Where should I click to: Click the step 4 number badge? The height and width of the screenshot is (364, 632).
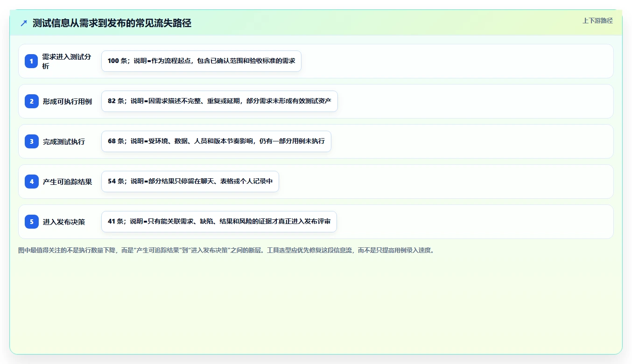point(32,182)
